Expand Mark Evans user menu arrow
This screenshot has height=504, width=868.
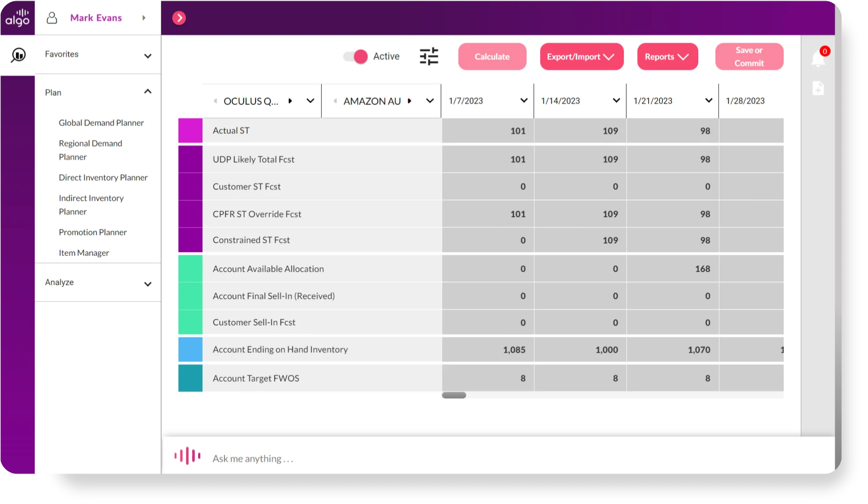144,18
